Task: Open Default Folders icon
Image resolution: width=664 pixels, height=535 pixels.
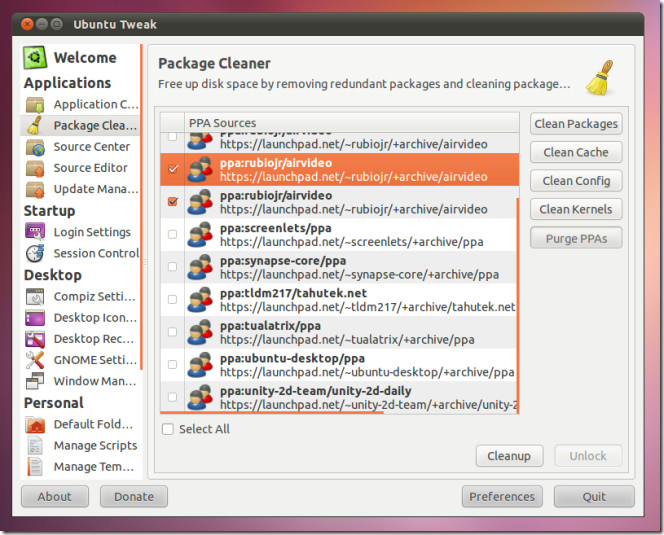Action: (35, 424)
